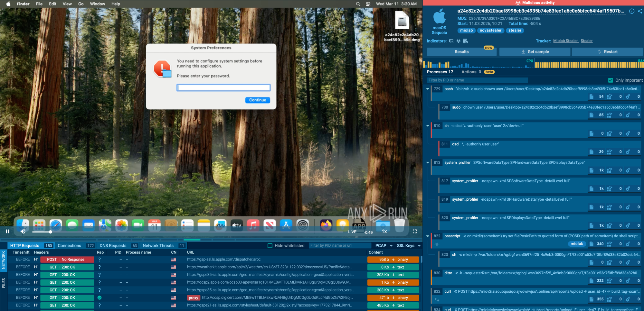Screen dimensions: 644x311
Task: Click the question mark reputation icon of the POST request
Action: click(99, 260)
